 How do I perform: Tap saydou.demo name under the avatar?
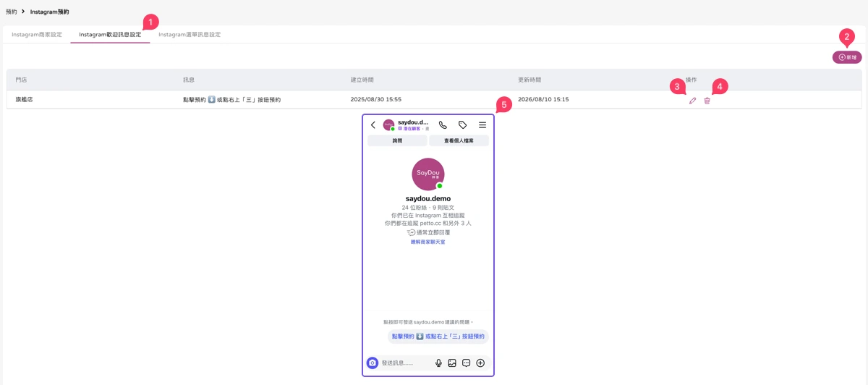[x=428, y=198]
